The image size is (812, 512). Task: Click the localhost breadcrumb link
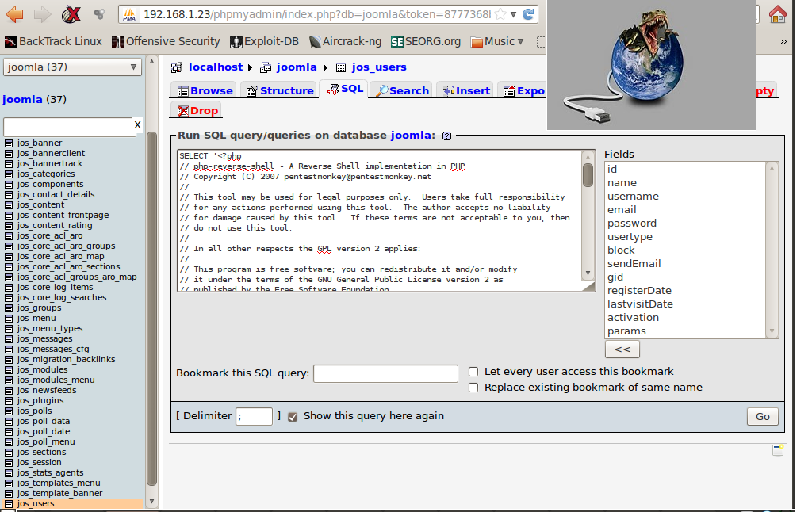point(216,67)
